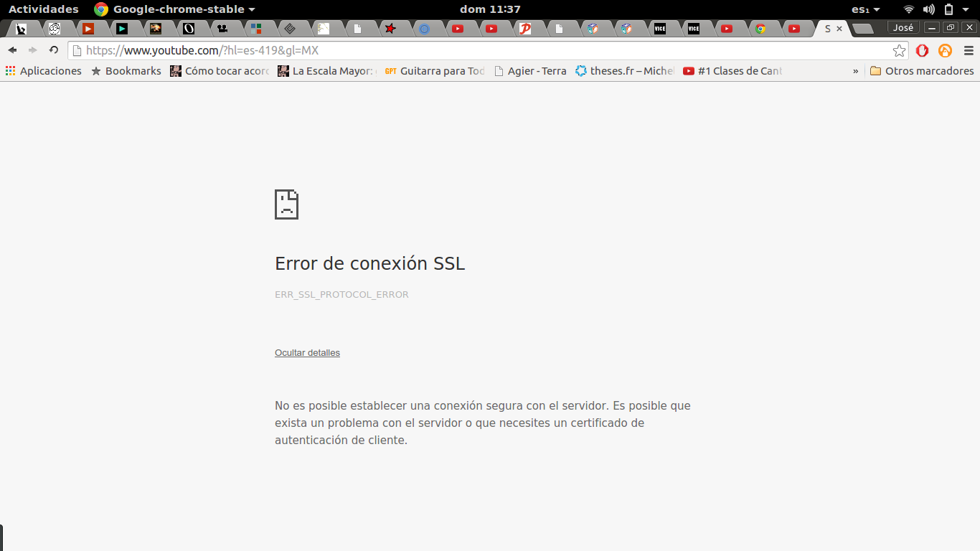Click the address bar URL field
Screen dimensions: 980x551
[488, 51]
